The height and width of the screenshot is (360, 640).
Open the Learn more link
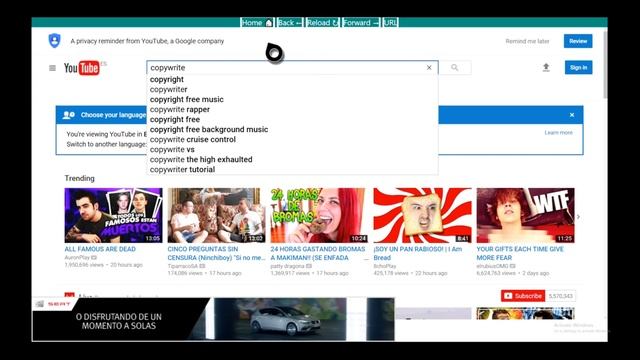[x=558, y=133]
